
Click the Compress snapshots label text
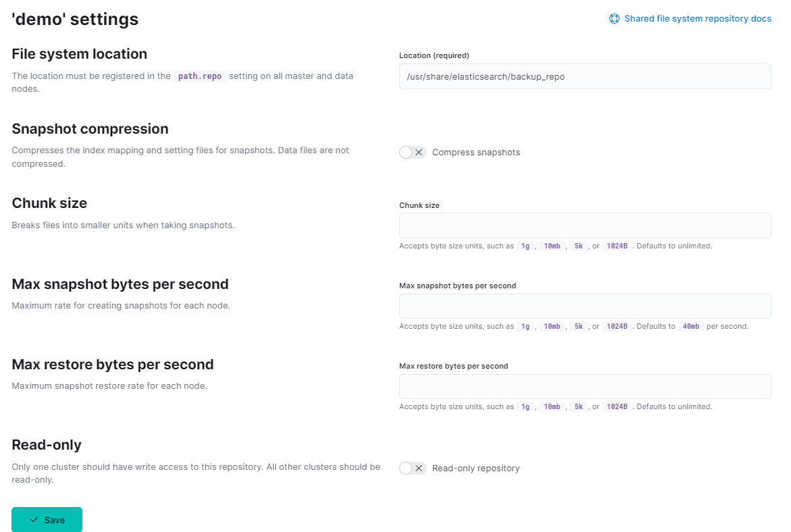tap(476, 153)
